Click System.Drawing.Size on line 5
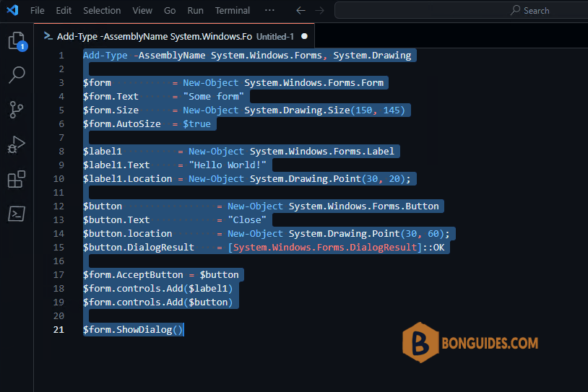588x392 pixels. (x=297, y=110)
